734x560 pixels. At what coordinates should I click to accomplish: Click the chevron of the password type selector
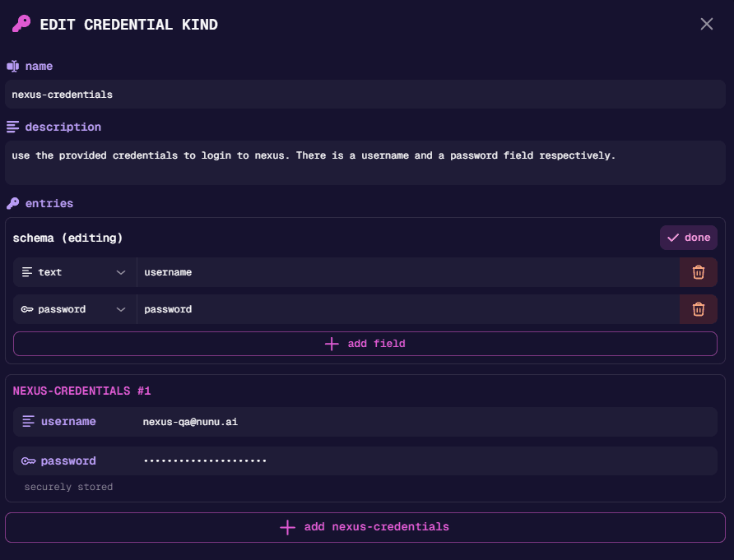pyautogui.click(x=121, y=309)
